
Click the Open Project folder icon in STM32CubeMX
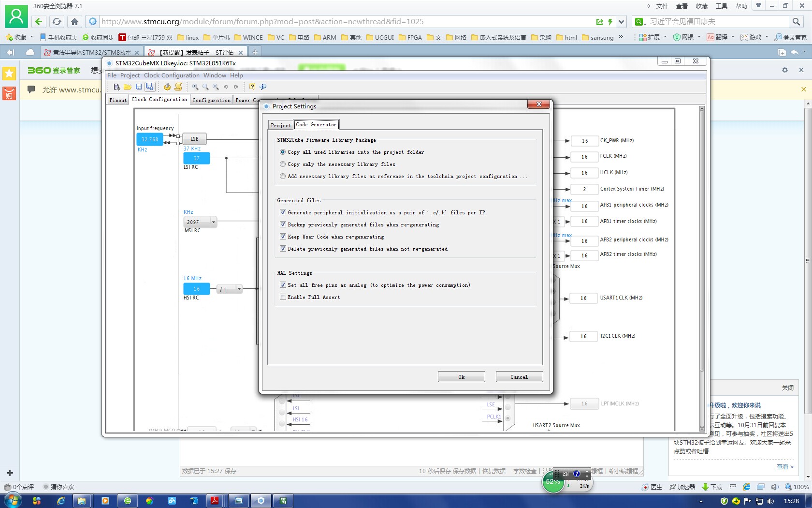pos(128,87)
